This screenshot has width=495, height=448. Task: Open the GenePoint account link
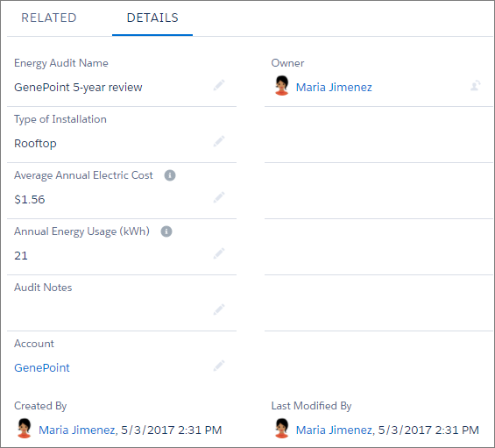pos(42,367)
